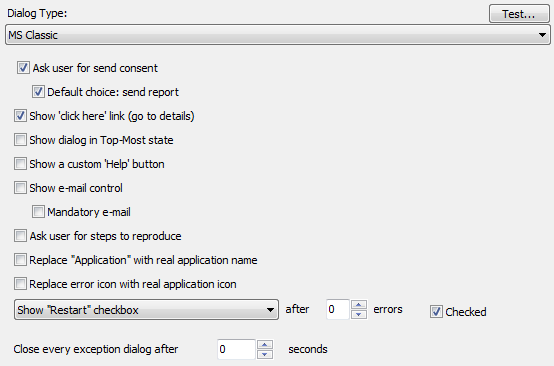Decrease close dialog seconds with down arrow
Image resolution: width=554 pixels, height=366 pixels.
coord(265,354)
